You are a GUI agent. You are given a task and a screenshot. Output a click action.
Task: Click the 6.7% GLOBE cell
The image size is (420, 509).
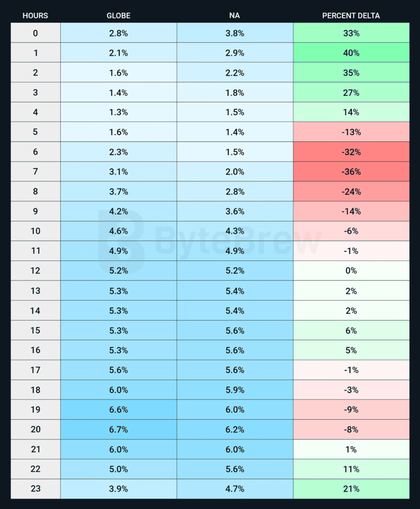(118, 429)
